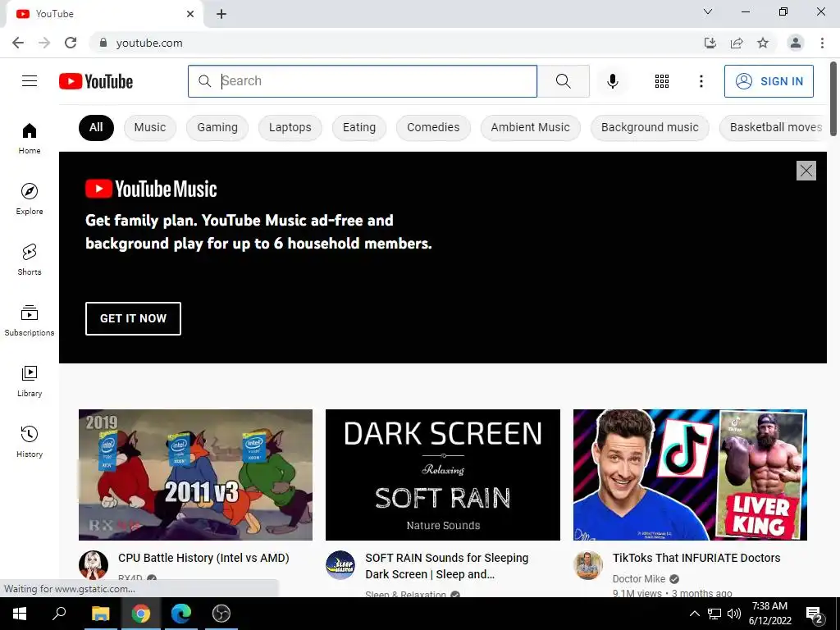Click the search magnifier button
The width and height of the screenshot is (840, 630).
coord(563,81)
